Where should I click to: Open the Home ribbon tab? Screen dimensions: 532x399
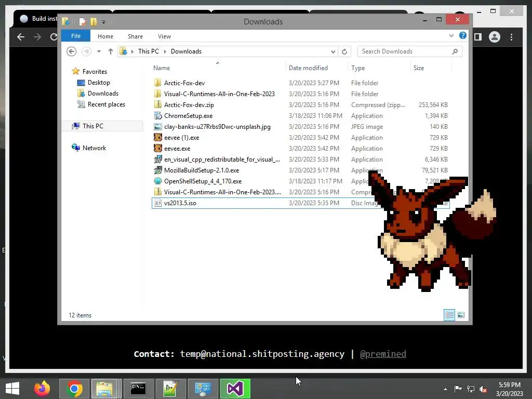[x=105, y=36]
